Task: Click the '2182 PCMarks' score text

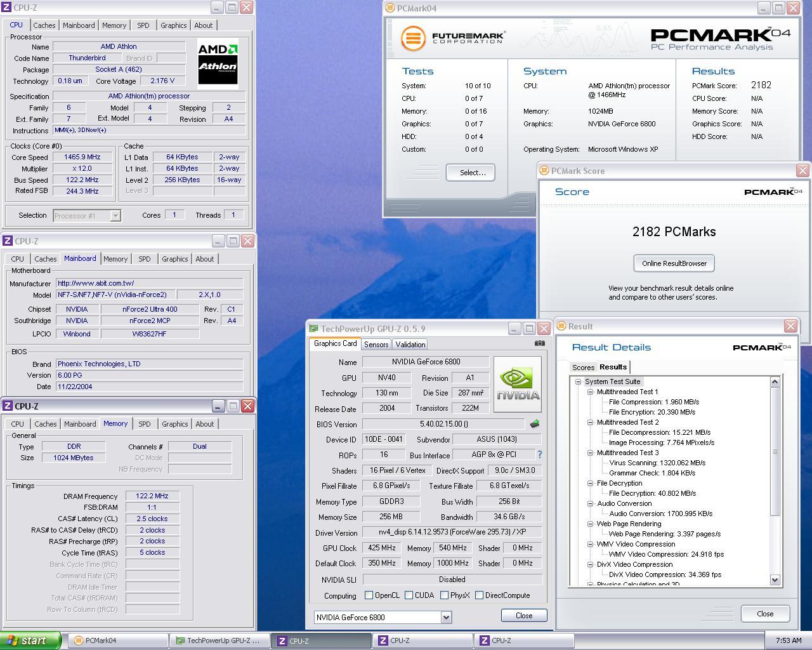Action: tap(674, 232)
